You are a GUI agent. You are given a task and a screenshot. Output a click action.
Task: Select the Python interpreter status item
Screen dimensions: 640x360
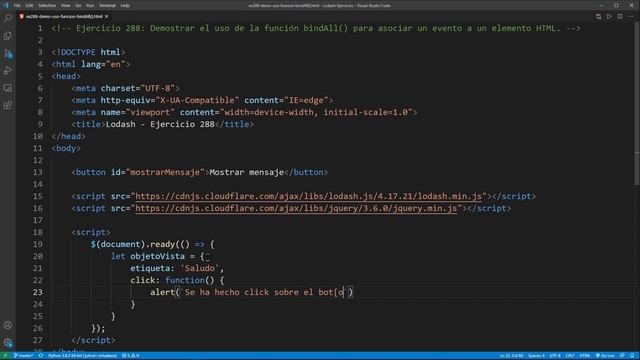pyautogui.click(x=82, y=356)
